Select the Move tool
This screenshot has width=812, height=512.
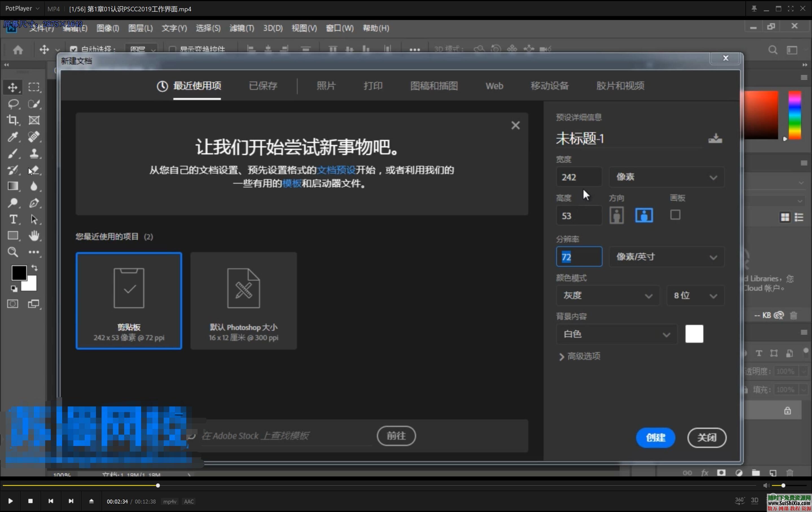point(14,87)
